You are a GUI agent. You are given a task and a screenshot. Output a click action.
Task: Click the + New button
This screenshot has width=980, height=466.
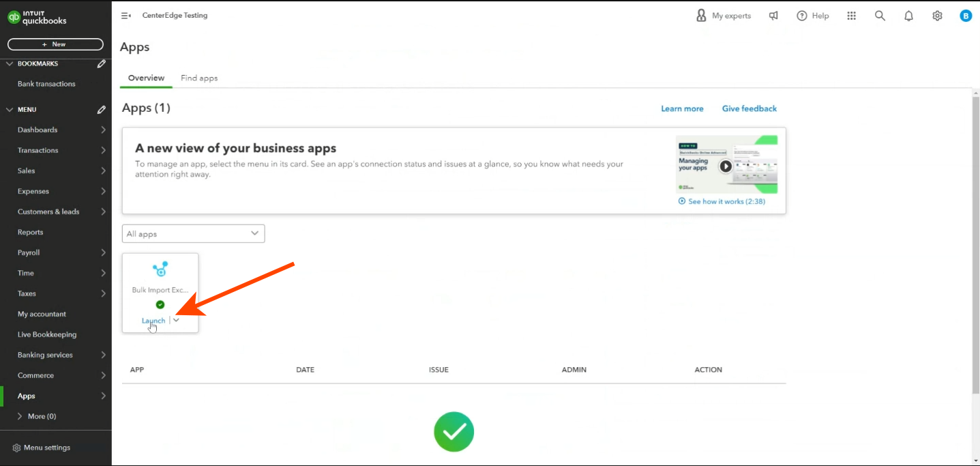click(x=55, y=44)
